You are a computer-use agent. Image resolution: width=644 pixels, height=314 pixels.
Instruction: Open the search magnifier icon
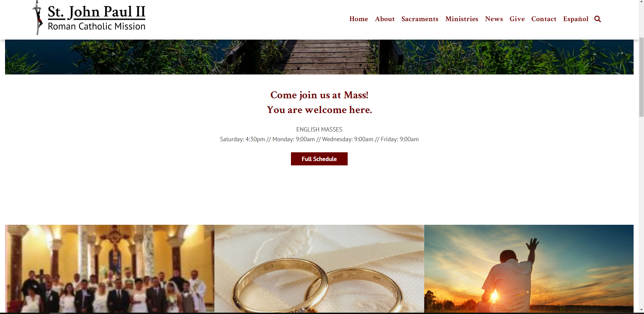[597, 19]
